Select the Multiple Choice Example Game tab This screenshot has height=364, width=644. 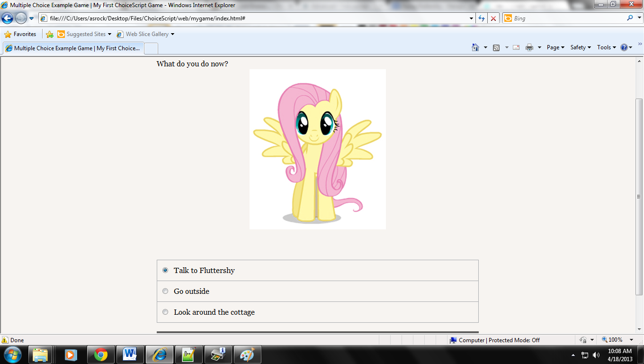click(x=73, y=48)
